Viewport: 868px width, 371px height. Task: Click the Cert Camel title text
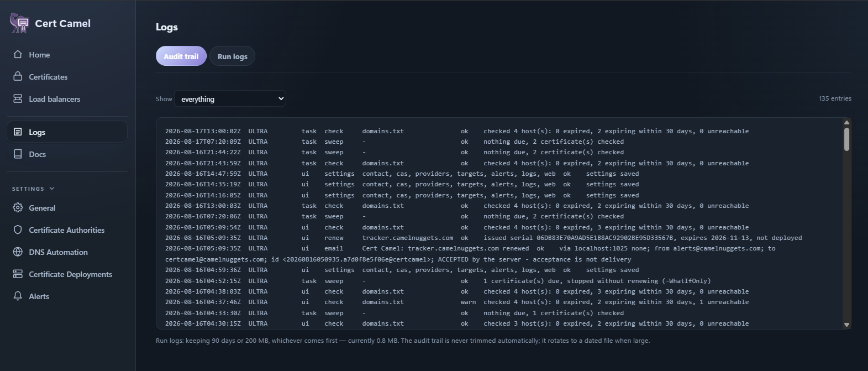click(63, 23)
